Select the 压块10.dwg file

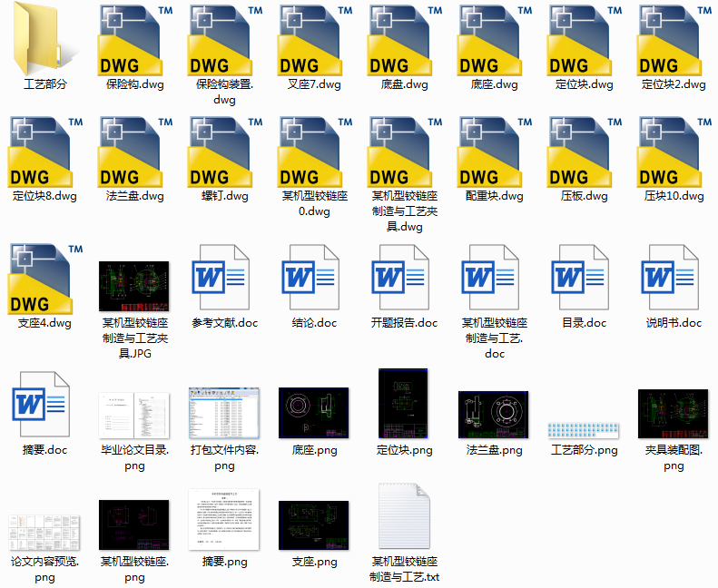point(674,152)
